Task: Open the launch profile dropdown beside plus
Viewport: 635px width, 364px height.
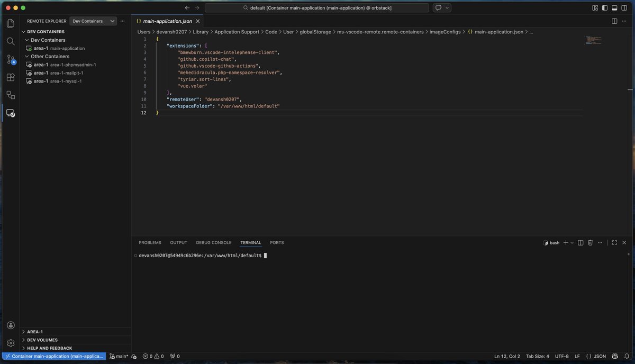Action: coord(572,243)
